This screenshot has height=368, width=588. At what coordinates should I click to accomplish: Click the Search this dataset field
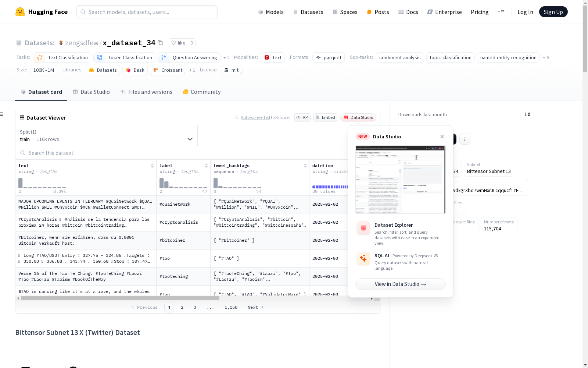(x=182, y=153)
